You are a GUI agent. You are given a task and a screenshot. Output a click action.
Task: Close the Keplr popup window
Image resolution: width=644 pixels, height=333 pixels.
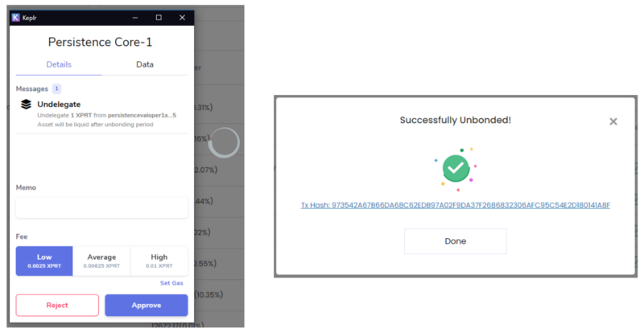183,18
